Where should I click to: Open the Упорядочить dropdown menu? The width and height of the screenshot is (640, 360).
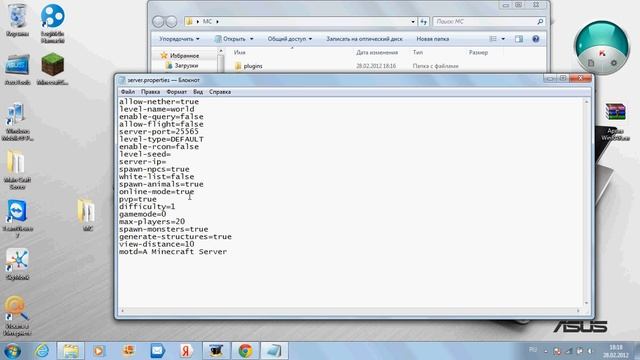coord(179,39)
